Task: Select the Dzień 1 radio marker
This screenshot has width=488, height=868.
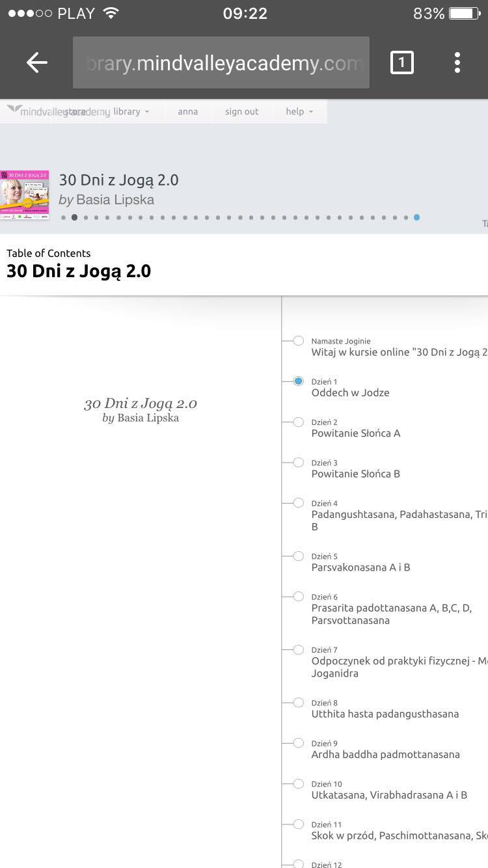Action: point(298,381)
